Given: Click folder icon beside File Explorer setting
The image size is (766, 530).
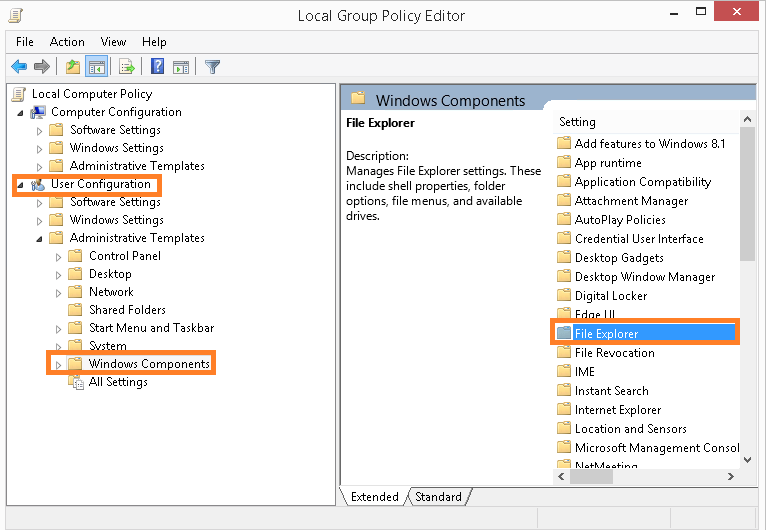Looking at the screenshot, I should tap(564, 333).
